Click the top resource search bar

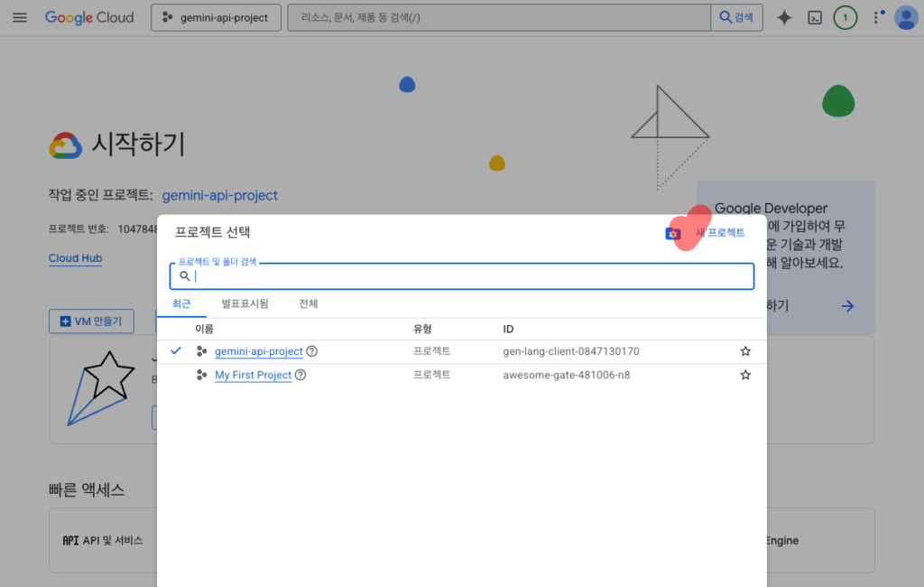pyautogui.click(x=498, y=18)
